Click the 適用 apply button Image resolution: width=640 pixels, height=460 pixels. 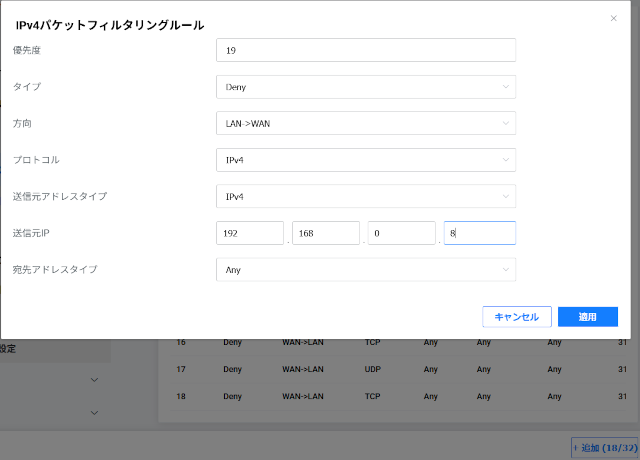(x=588, y=317)
